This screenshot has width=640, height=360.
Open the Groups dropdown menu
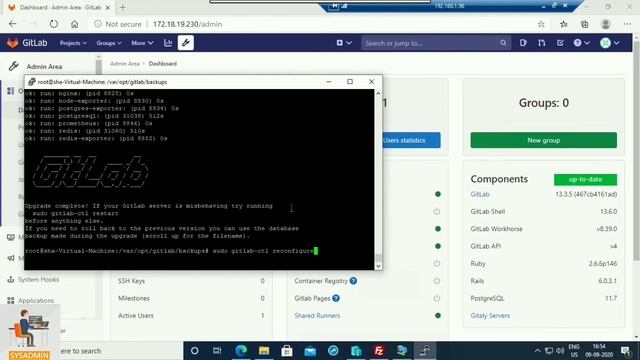109,43
